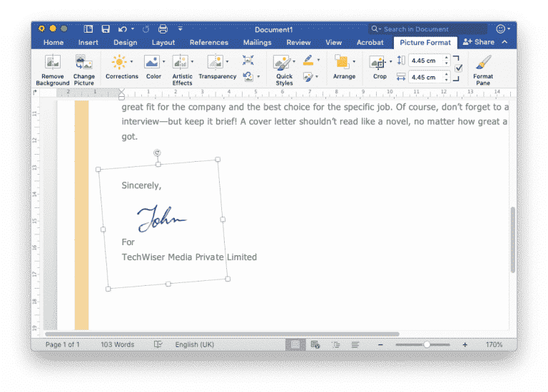
Task: Open the Color picture tool
Action: (x=152, y=62)
